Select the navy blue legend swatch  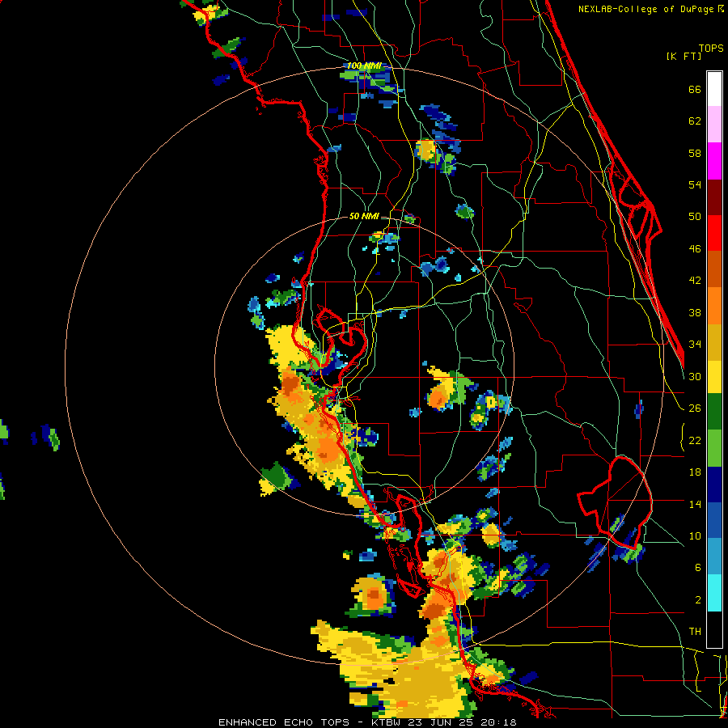(x=714, y=485)
